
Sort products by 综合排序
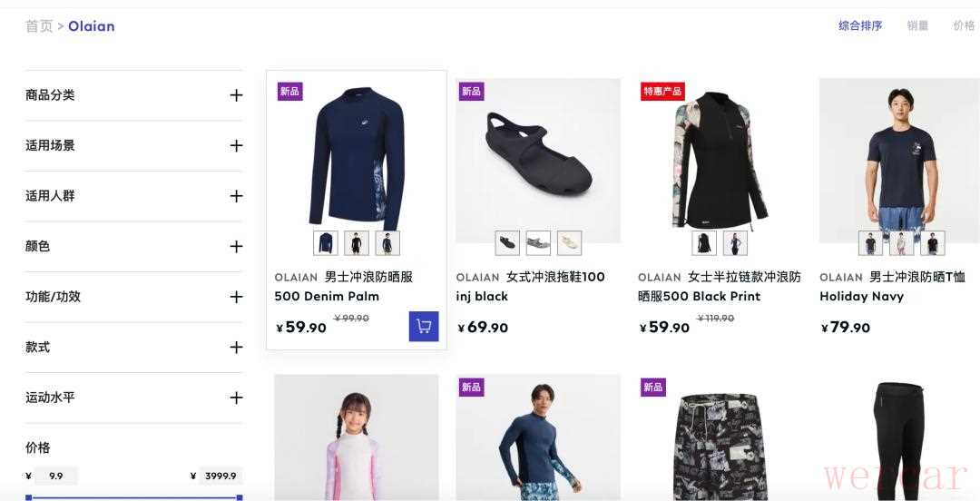point(860,25)
